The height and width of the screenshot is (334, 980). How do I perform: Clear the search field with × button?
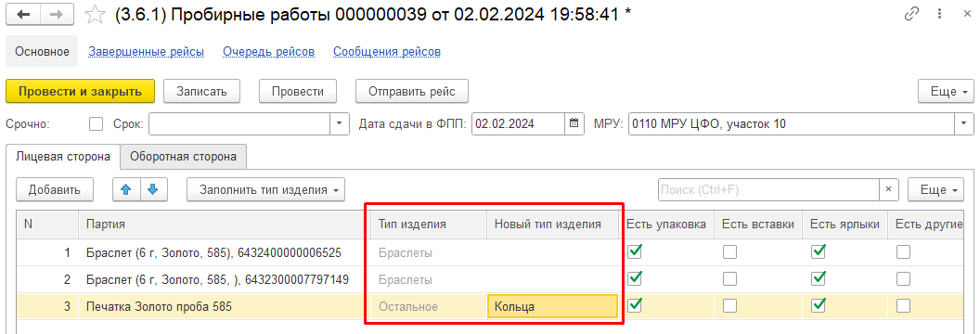click(x=889, y=190)
